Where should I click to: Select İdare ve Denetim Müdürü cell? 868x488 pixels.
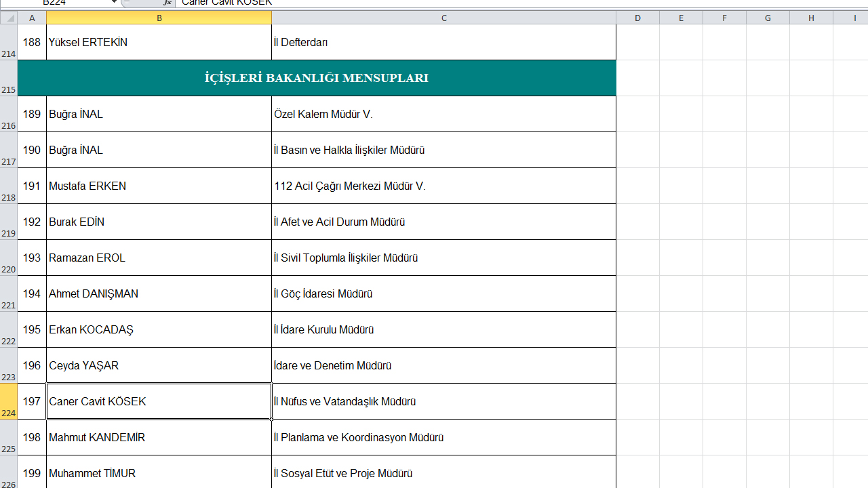[443, 365]
